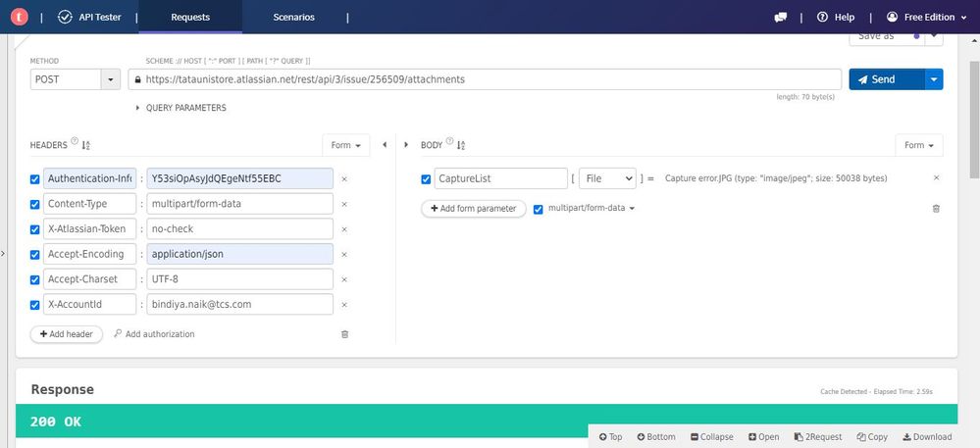Click Add authorization link
980x448 pixels.
coord(154,334)
